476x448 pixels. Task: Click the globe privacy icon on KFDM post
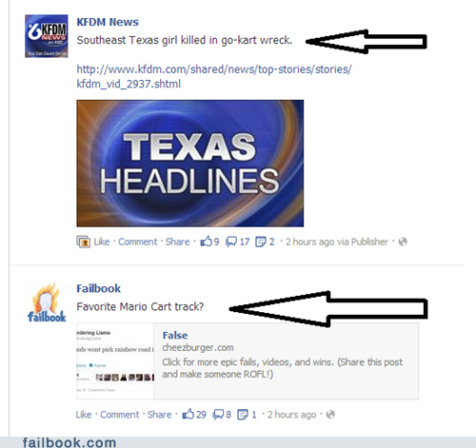[x=403, y=242]
